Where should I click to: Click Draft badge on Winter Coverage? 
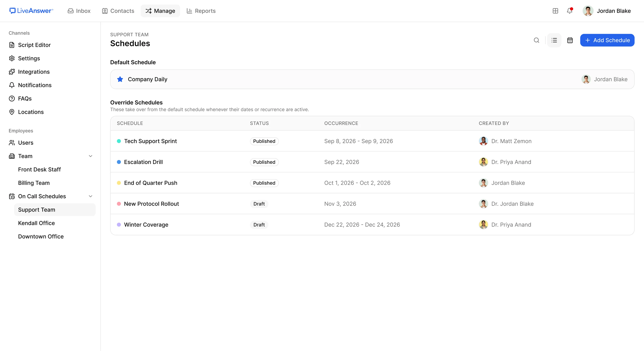[x=259, y=225]
